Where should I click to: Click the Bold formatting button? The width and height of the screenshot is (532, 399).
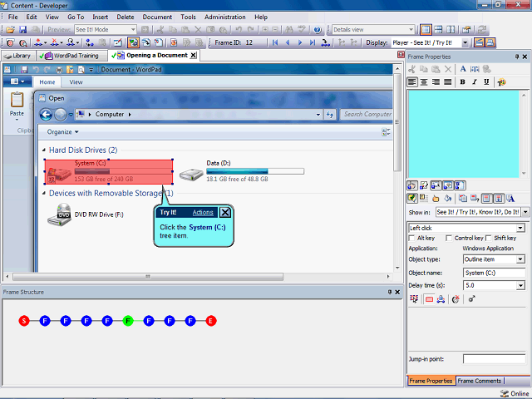click(462, 81)
